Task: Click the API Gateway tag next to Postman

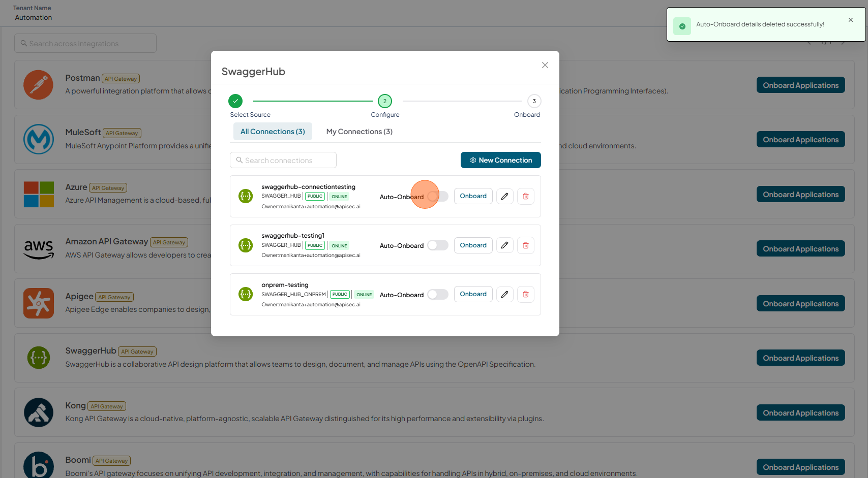Action: coord(121,79)
